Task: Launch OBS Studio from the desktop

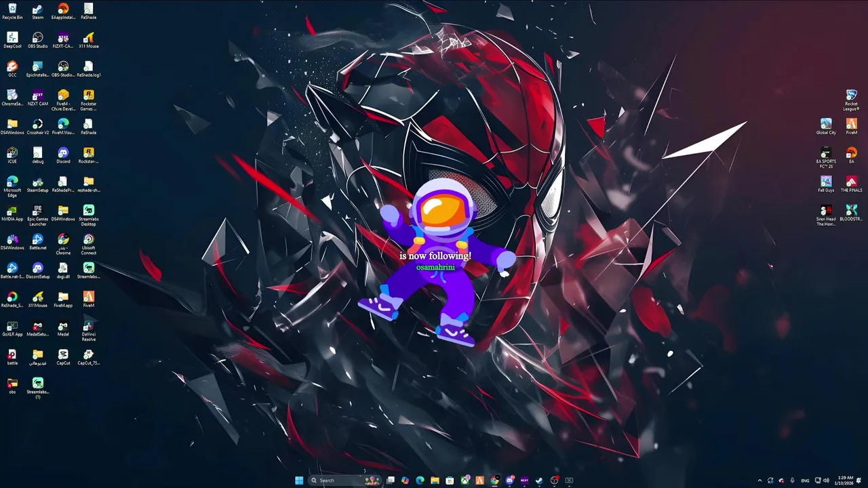Action: click(x=37, y=40)
